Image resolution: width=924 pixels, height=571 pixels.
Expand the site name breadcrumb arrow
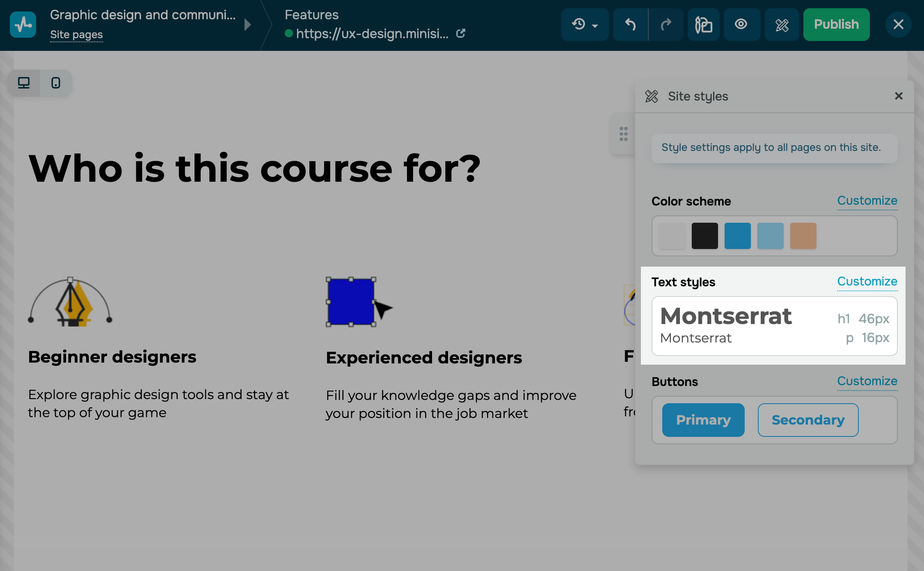(x=247, y=25)
